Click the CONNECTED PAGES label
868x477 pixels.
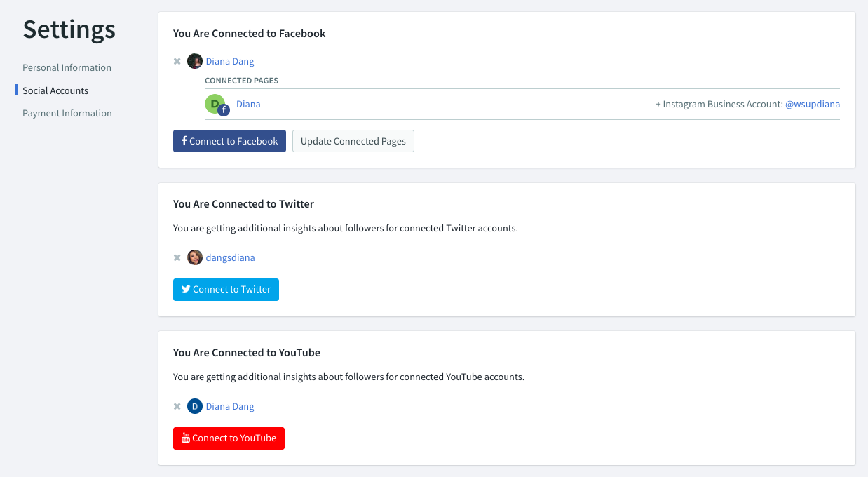242,81
